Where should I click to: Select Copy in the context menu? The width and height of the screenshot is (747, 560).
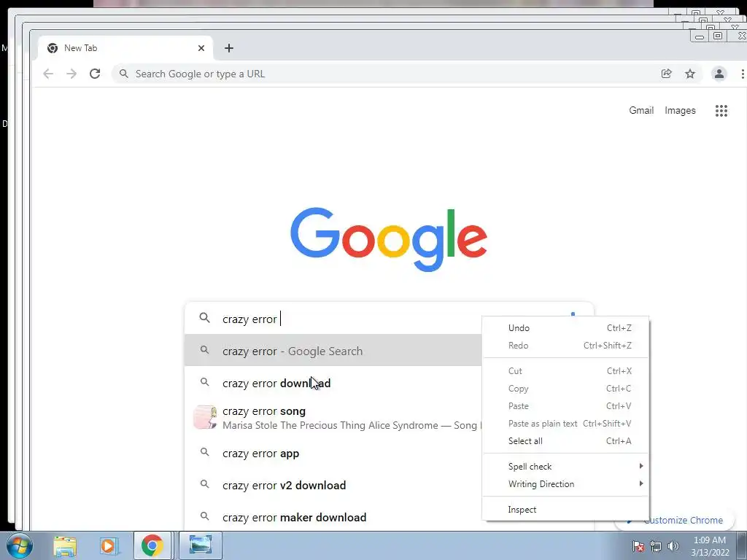(565, 388)
